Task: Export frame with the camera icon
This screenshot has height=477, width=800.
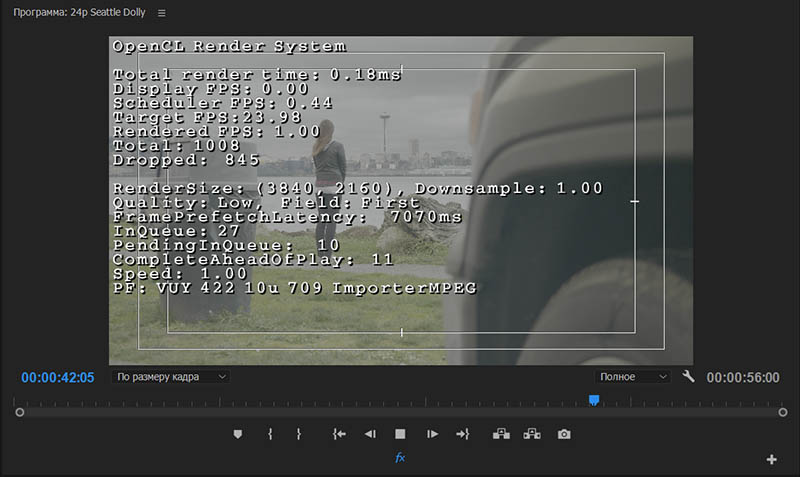Action: 564,434
